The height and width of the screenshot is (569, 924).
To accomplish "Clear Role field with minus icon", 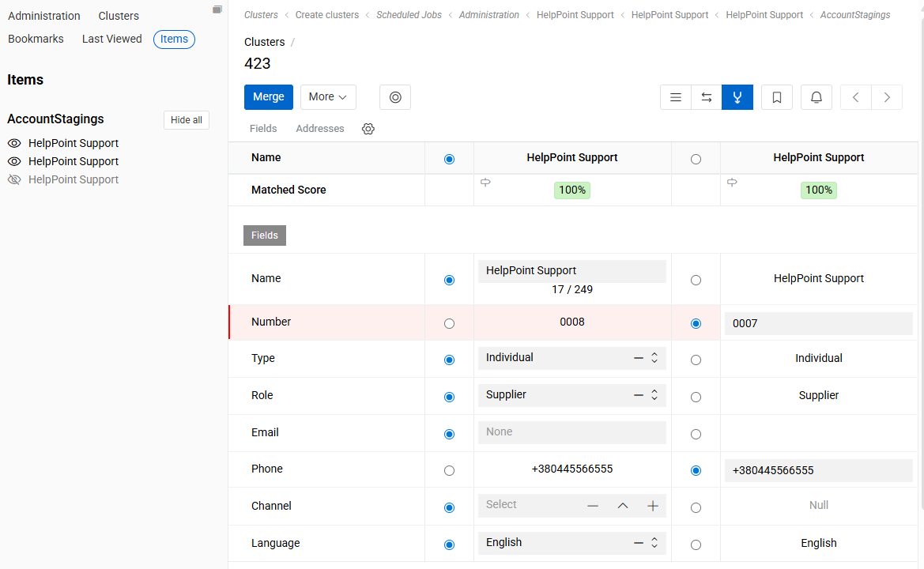I will (x=638, y=395).
